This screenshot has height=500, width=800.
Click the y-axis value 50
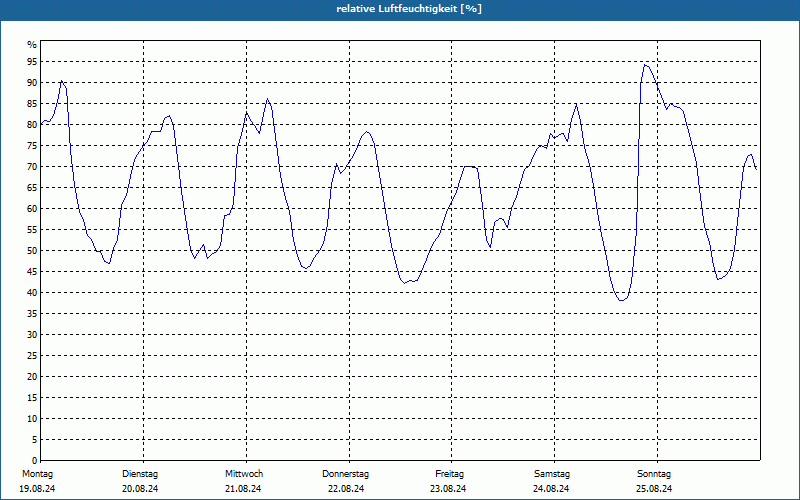tap(32, 251)
